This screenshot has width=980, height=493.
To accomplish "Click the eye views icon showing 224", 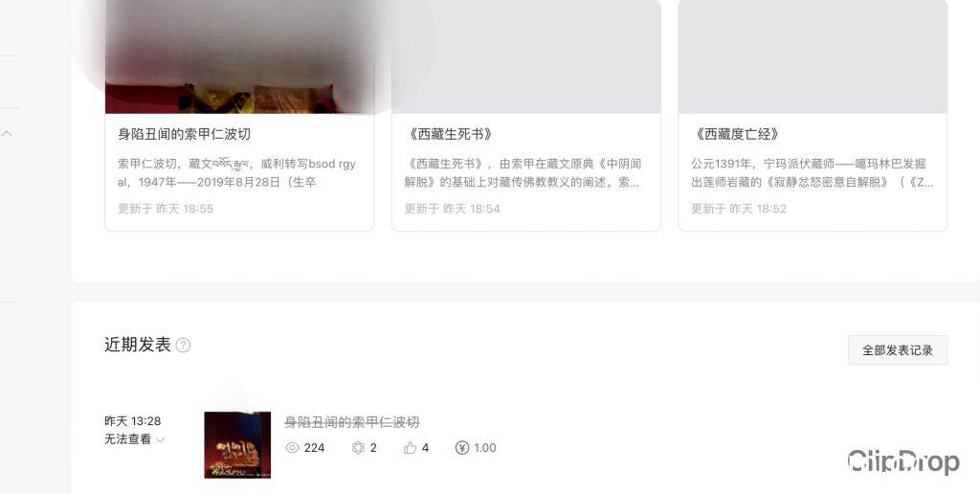I will (x=292, y=447).
